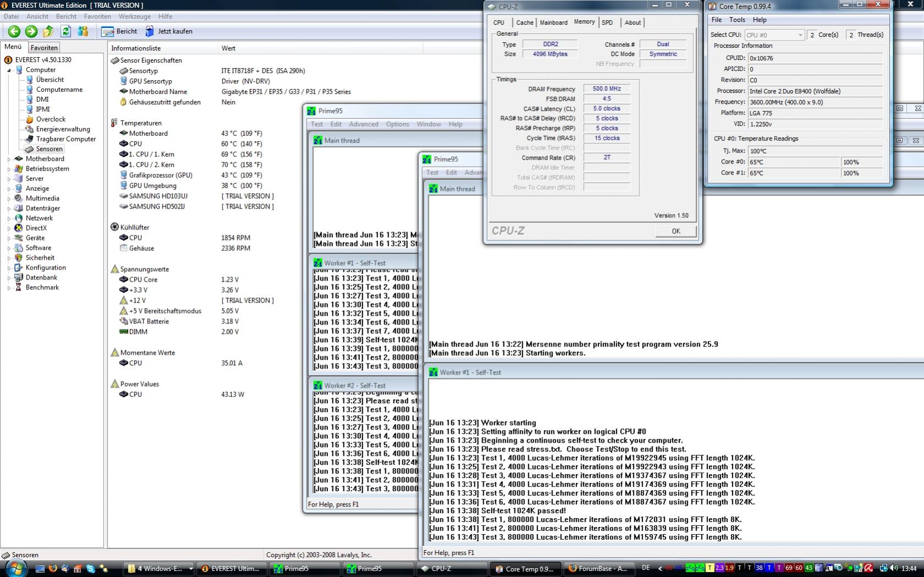Open the EVEREST Hilfe menu
Viewport: 924px width, 577px height.
(x=165, y=17)
